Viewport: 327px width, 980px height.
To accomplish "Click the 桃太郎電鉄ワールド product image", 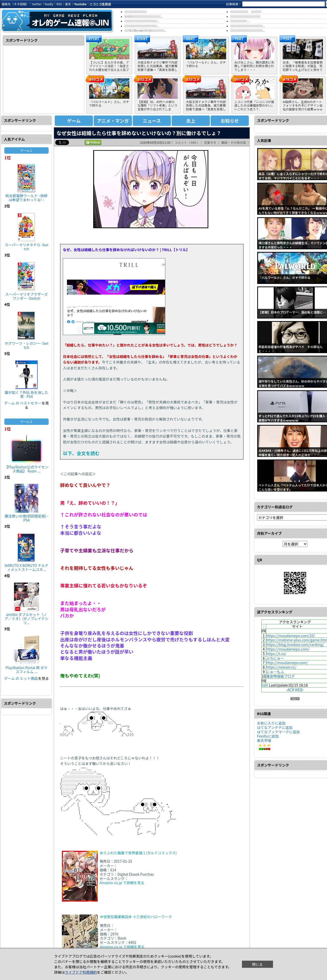I will click(26, 178).
